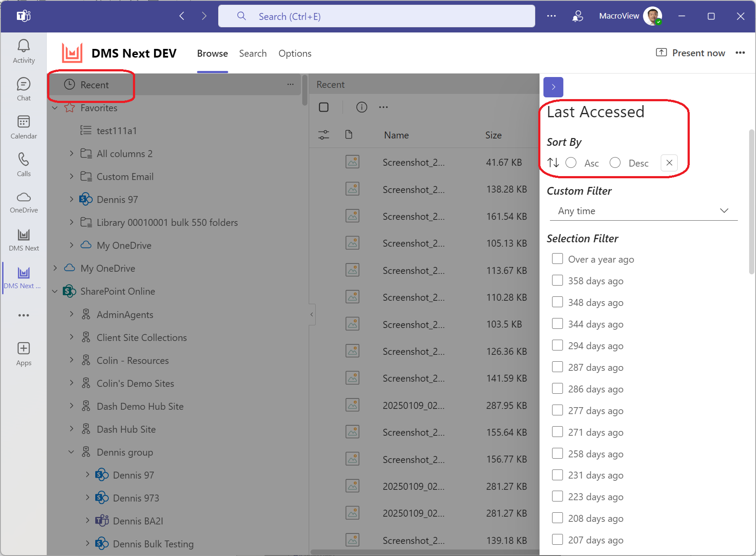Check the 294 days ago filter
756x556 pixels.
(558, 345)
